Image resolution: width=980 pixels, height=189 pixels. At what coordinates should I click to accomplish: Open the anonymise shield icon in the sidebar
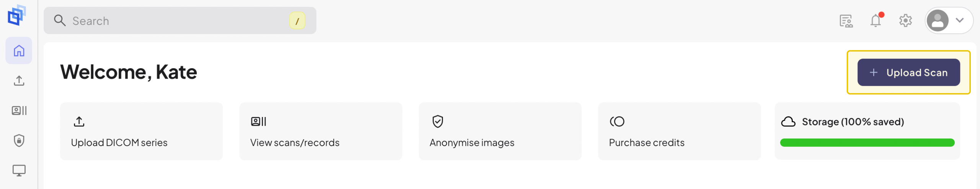[x=19, y=140]
